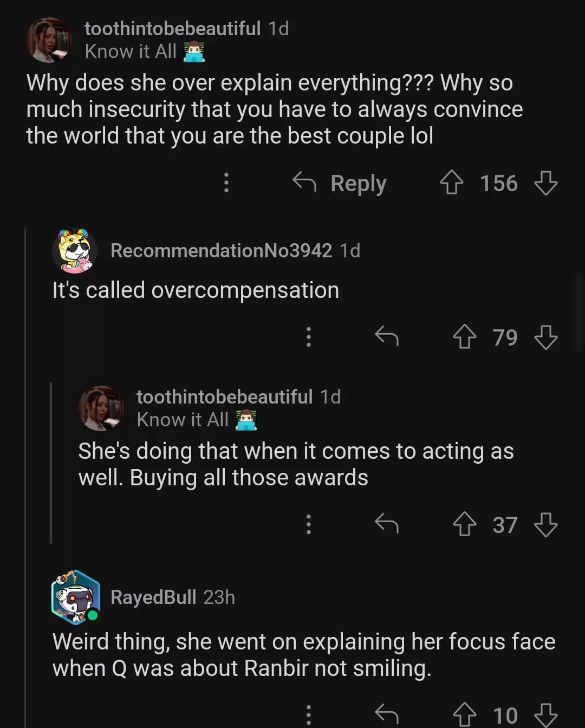Image resolution: width=585 pixels, height=728 pixels.
Task: Upvote RayedBull's comment with 10 votes
Action: (464, 715)
